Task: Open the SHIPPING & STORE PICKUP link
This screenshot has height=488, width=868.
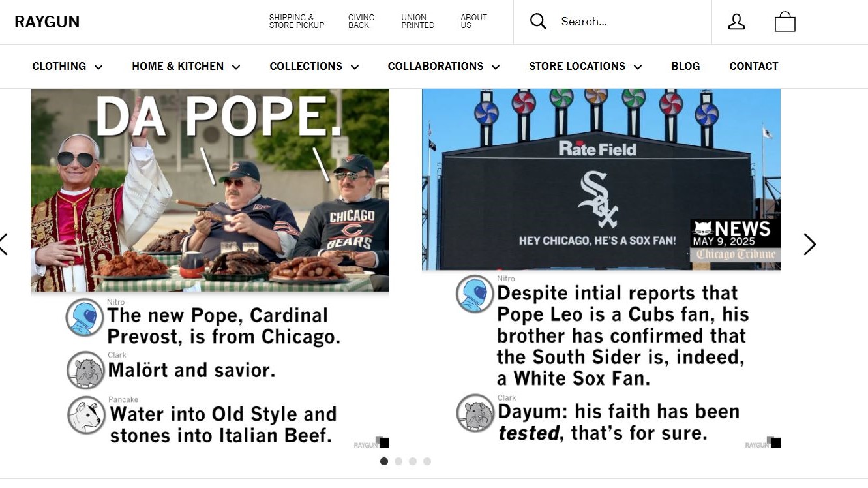Action: tap(296, 22)
